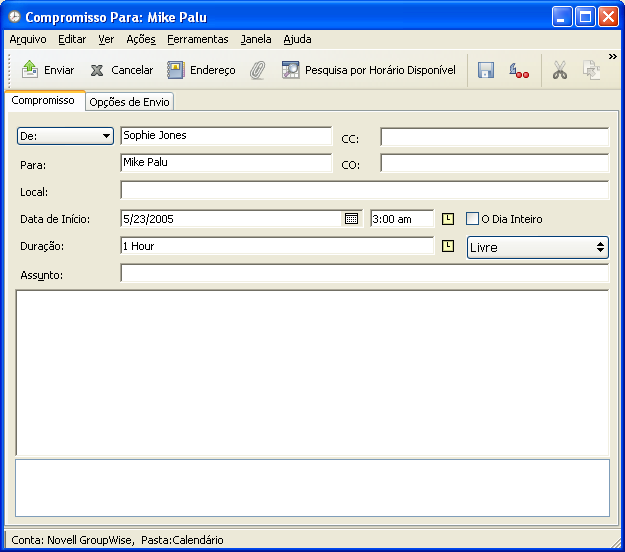Open the calendar picker for Data de Início
This screenshot has height=552, width=625.
click(351, 219)
